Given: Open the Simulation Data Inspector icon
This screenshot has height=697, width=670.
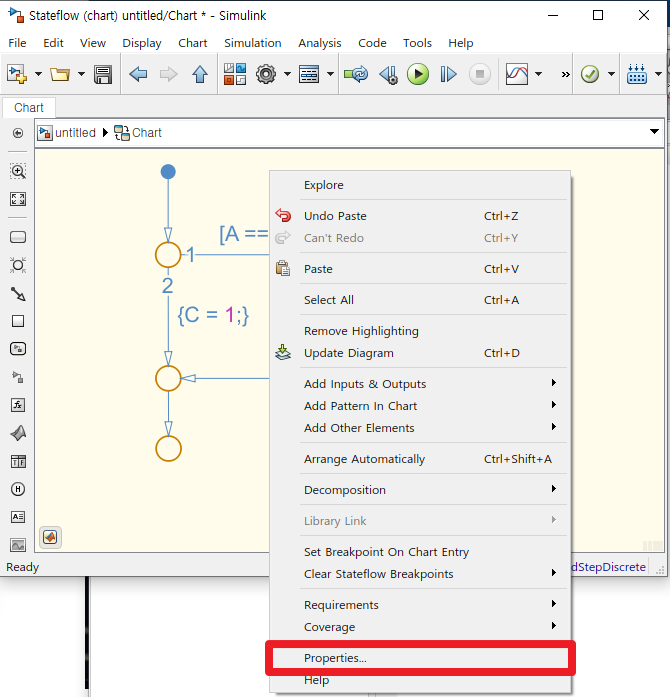Looking at the screenshot, I should 517,74.
